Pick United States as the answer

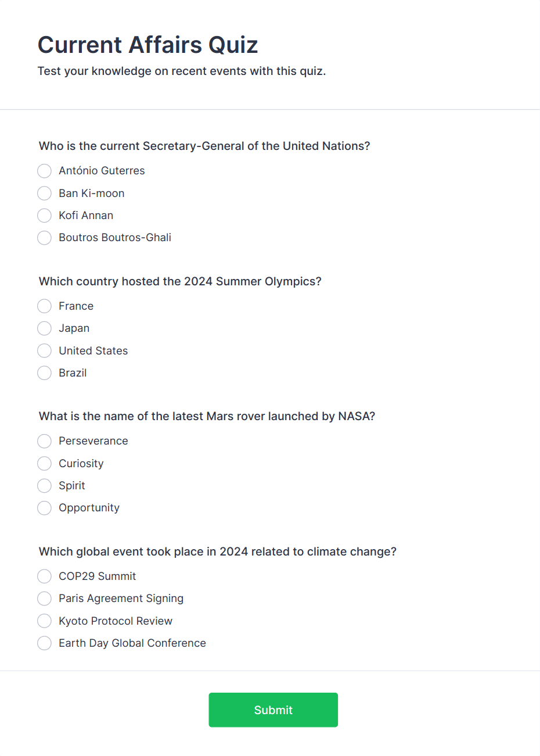(x=45, y=351)
